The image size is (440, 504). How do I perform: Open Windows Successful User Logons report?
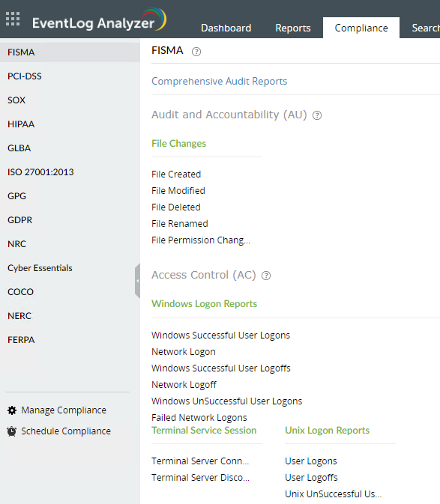[x=220, y=336]
